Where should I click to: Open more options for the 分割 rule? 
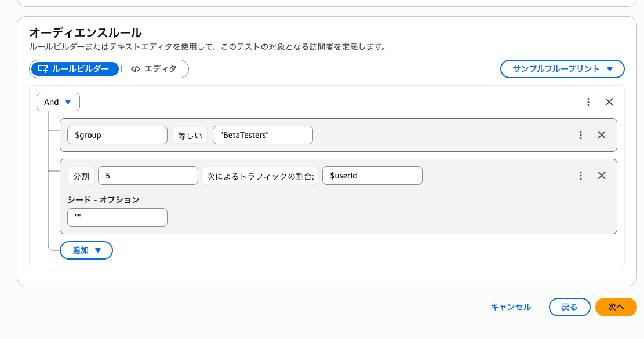(x=581, y=176)
